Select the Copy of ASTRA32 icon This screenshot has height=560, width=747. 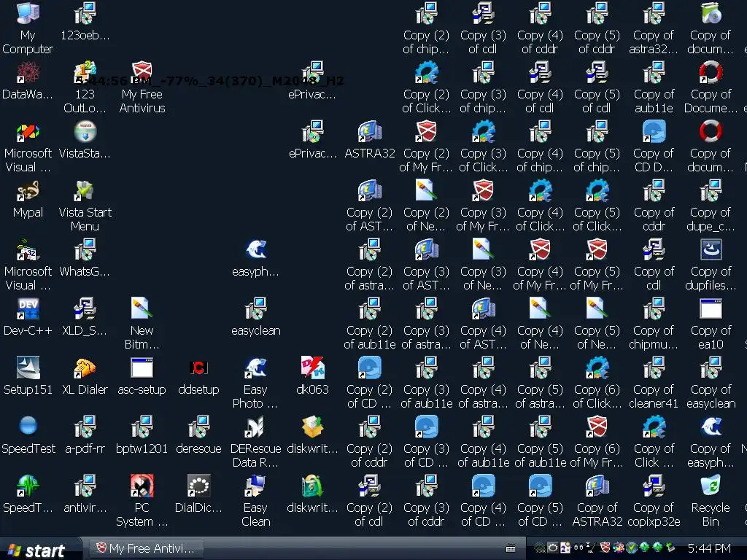597,486
